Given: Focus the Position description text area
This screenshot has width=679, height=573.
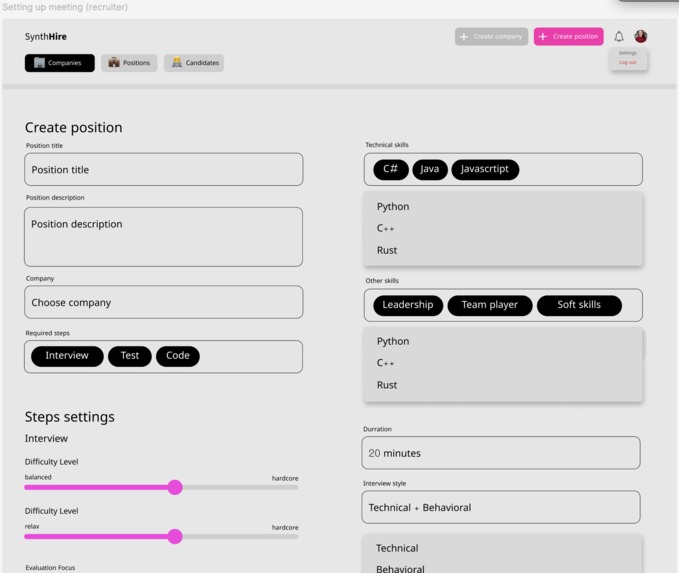Looking at the screenshot, I should click(x=164, y=237).
